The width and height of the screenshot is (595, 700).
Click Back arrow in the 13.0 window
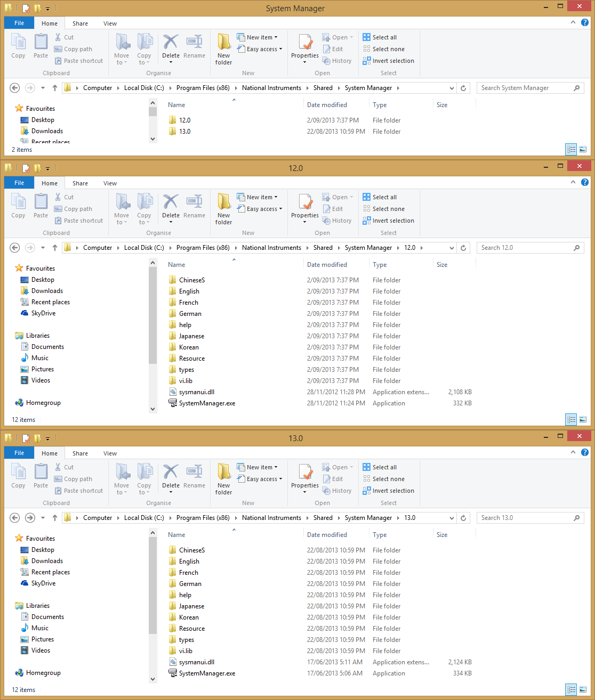click(x=15, y=518)
